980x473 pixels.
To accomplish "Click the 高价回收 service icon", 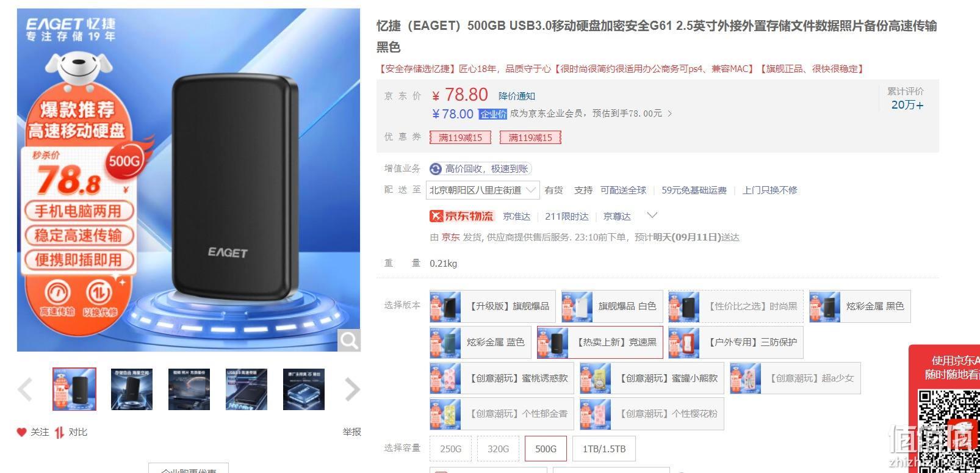I will pos(436,169).
